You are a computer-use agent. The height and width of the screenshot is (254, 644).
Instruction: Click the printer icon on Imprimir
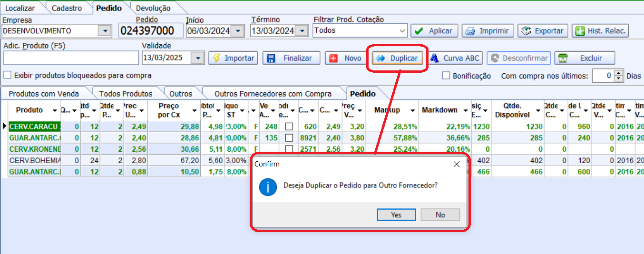click(x=470, y=31)
